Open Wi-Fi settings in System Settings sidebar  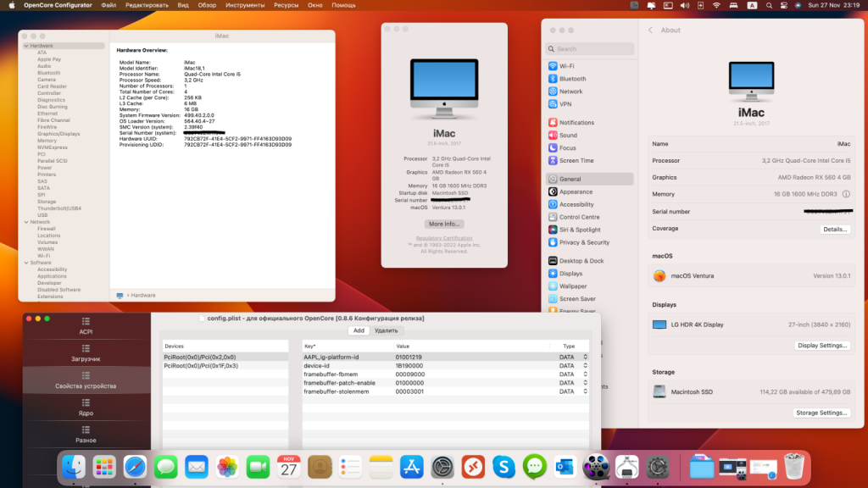(566, 66)
